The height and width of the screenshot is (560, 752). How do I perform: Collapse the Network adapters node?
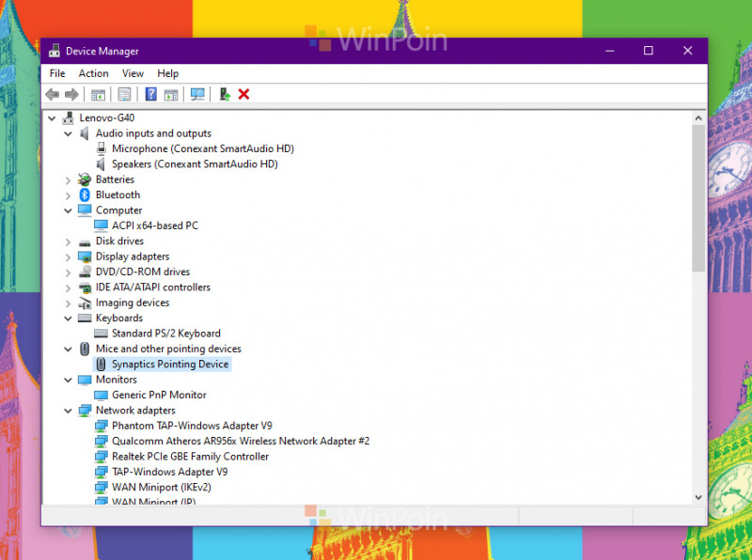(68, 411)
